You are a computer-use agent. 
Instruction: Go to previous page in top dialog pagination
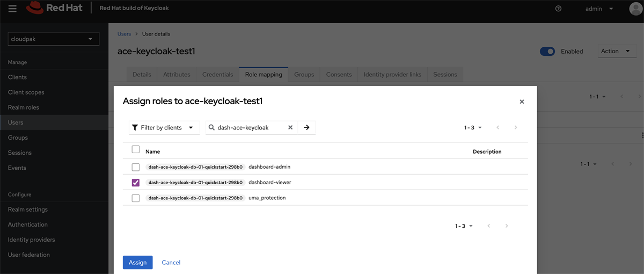[498, 127]
